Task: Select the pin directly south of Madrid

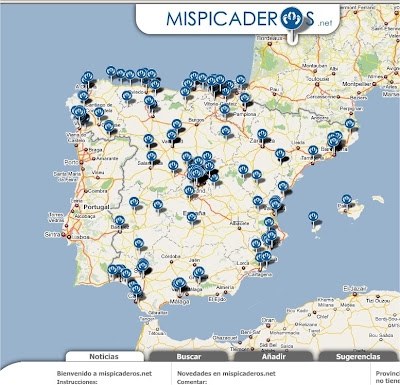Action: (189, 191)
